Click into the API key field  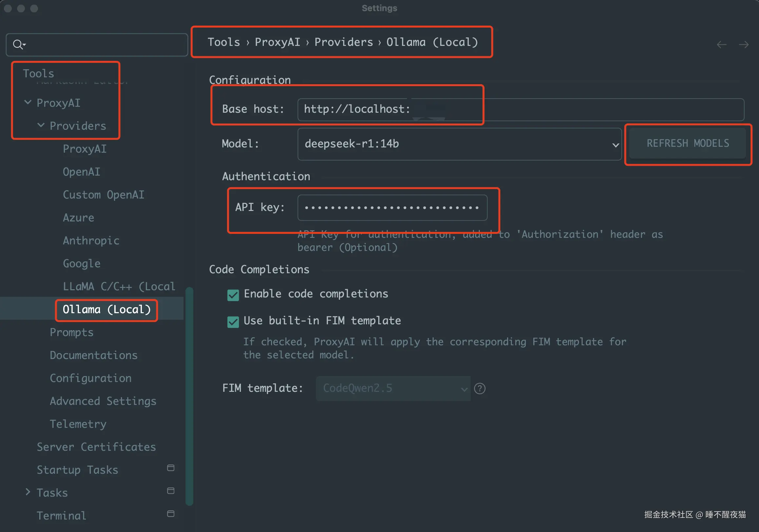392,208
